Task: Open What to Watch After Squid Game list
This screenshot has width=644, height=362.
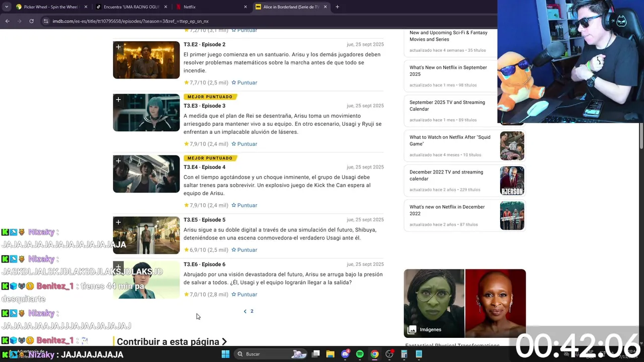Action: click(450, 140)
